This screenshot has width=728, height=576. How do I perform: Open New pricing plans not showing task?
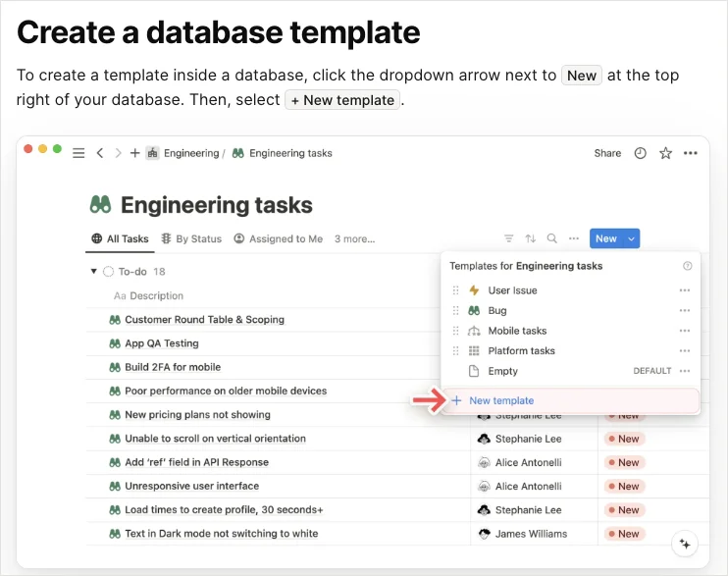pyautogui.click(x=197, y=414)
